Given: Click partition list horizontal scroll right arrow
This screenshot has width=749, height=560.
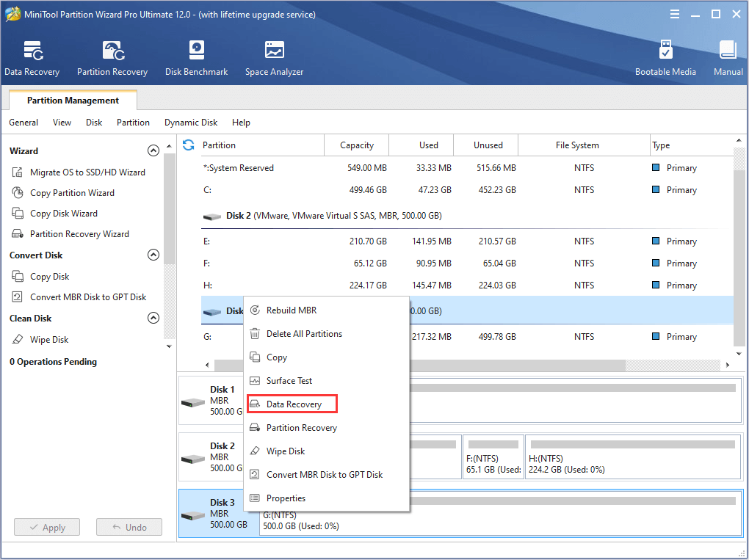Looking at the screenshot, I should coord(728,366).
